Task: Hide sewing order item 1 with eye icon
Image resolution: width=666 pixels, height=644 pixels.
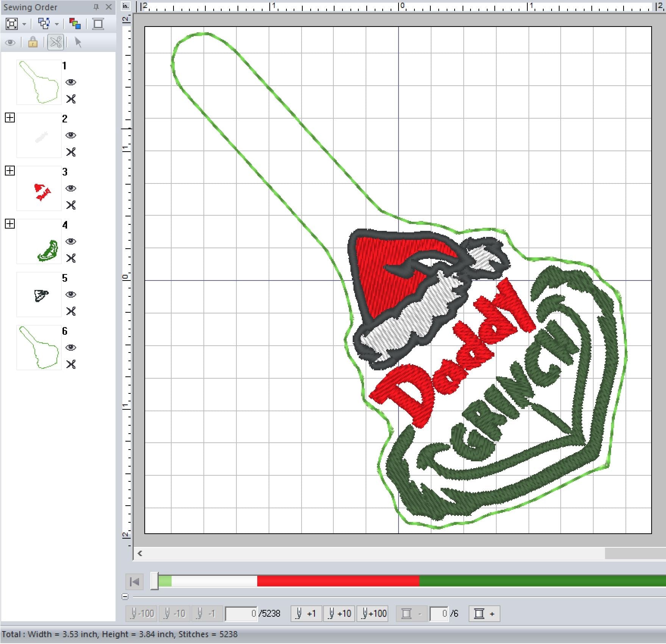Action: (71, 82)
